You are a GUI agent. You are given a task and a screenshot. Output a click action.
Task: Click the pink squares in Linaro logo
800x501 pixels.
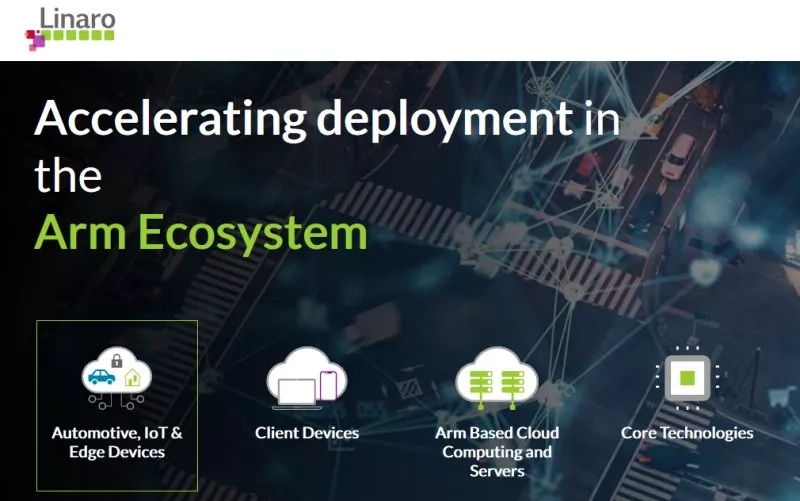35,40
